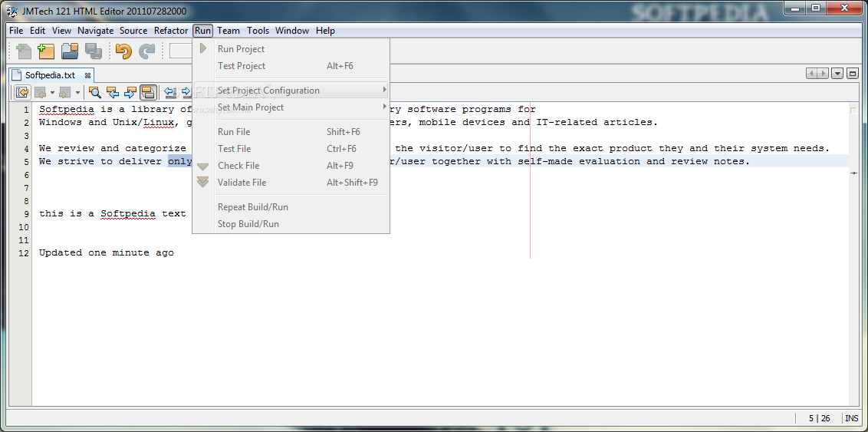Click Find Next Occurrence icon
868x432 pixels.
click(130, 92)
